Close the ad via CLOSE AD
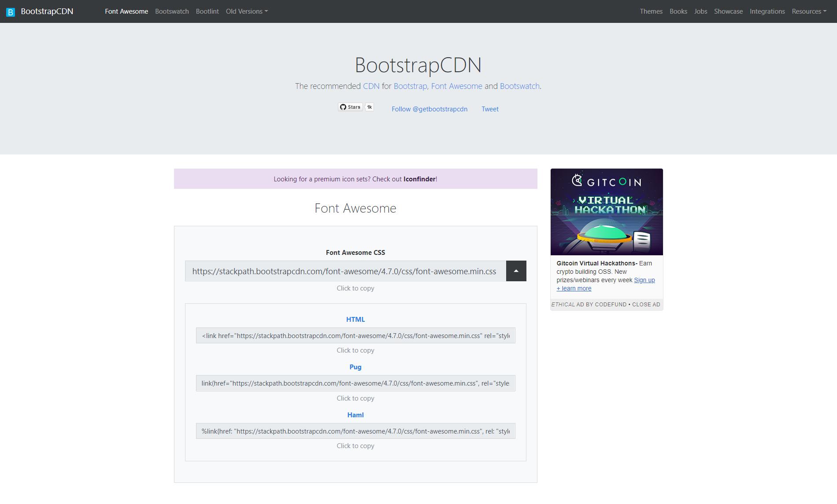This screenshot has height=504, width=837. click(x=646, y=305)
